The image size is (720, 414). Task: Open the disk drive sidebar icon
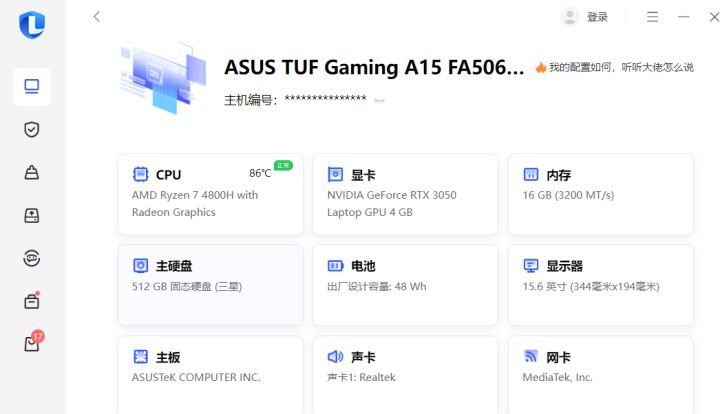click(x=32, y=215)
